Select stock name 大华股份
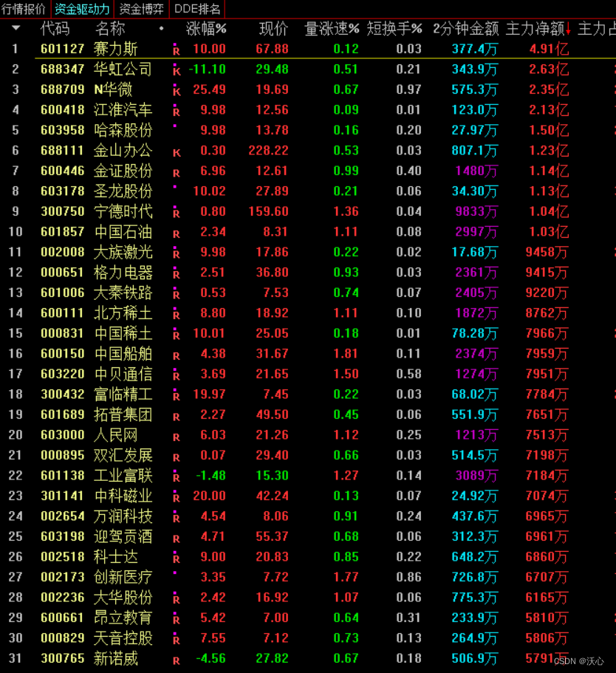 [123, 598]
